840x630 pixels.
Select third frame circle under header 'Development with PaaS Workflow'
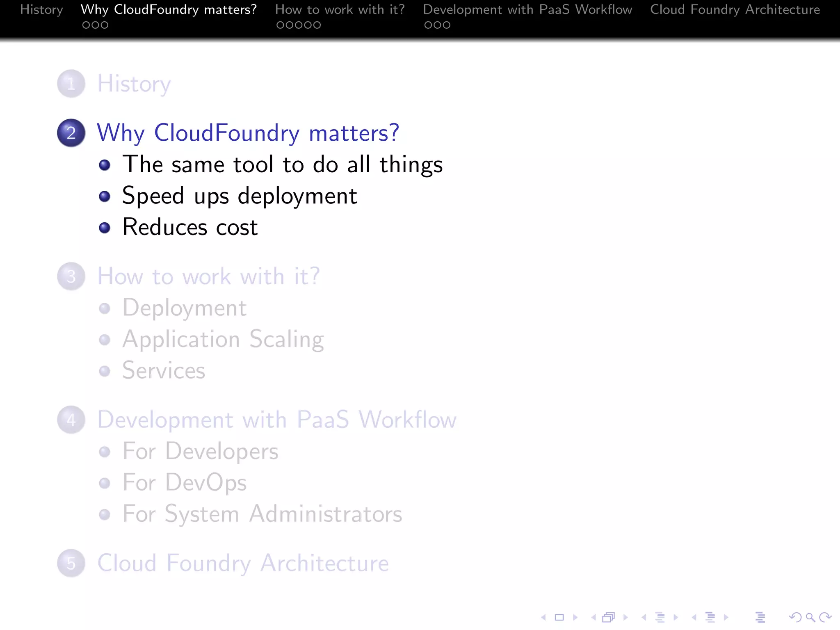(x=446, y=25)
